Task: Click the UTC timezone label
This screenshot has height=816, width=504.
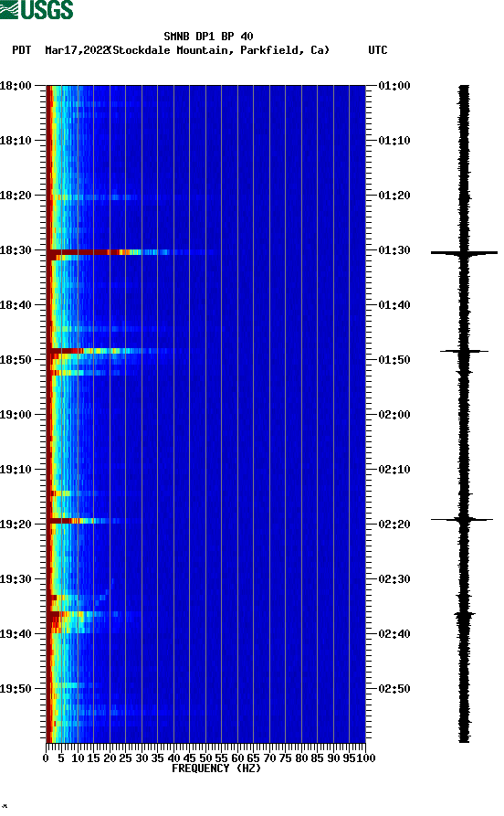Action: coord(378,50)
